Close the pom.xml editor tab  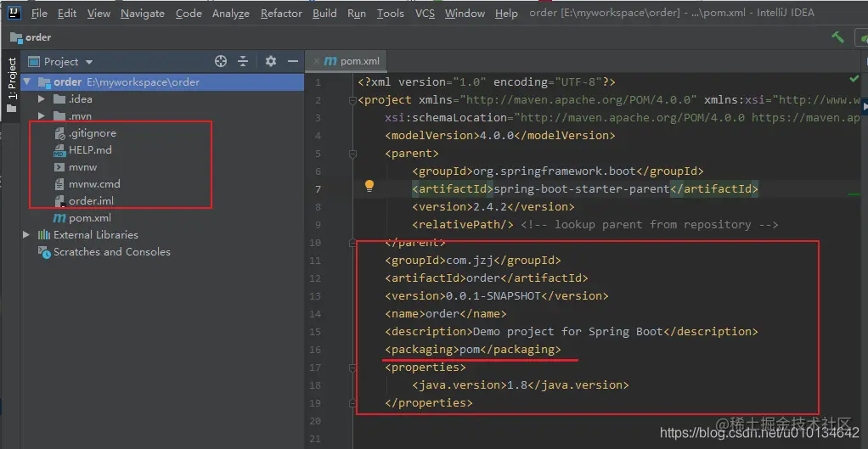(x=317, y=61)
